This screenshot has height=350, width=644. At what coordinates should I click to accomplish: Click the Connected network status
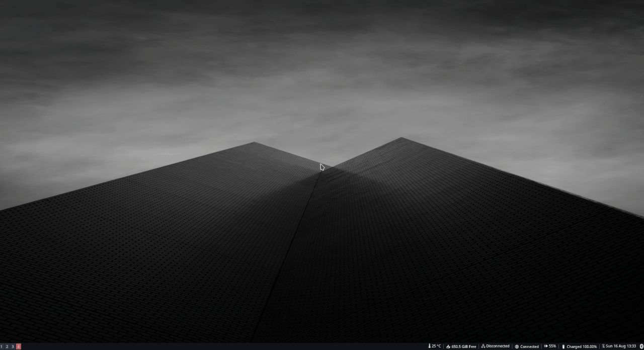click(x=530, y=346)
